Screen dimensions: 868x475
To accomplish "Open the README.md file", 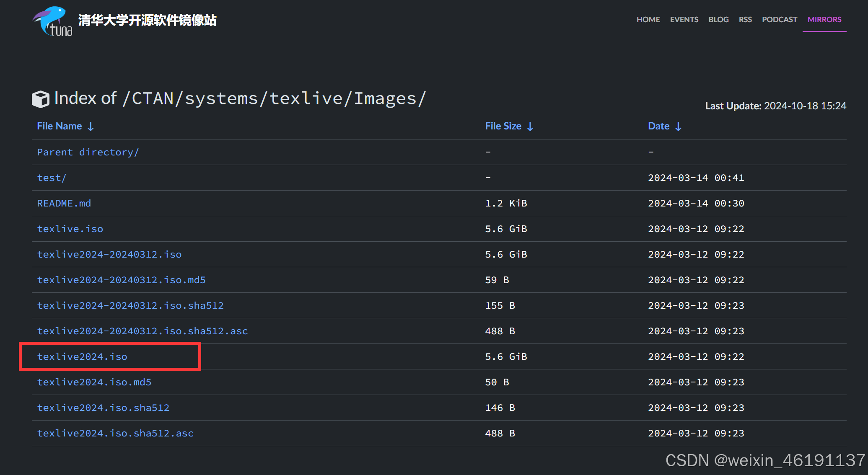I will click(x=64, y=203).
